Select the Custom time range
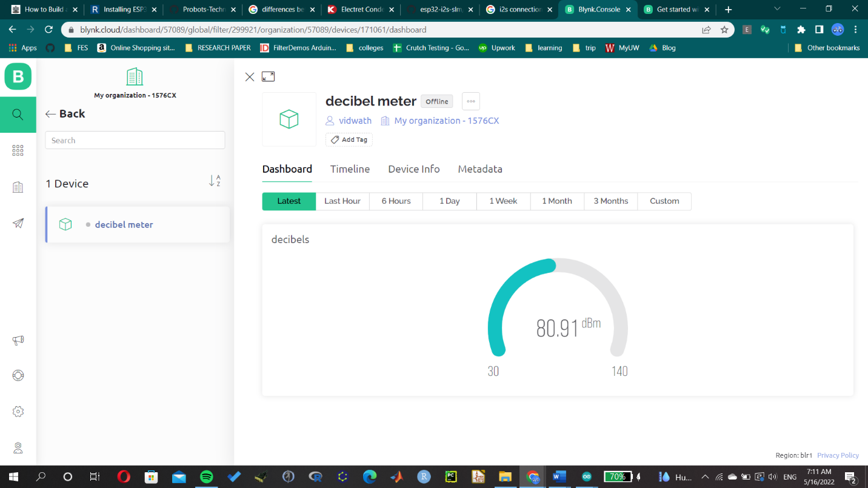Viewport: 868px width, 488px height. click(x=664, y=201)
